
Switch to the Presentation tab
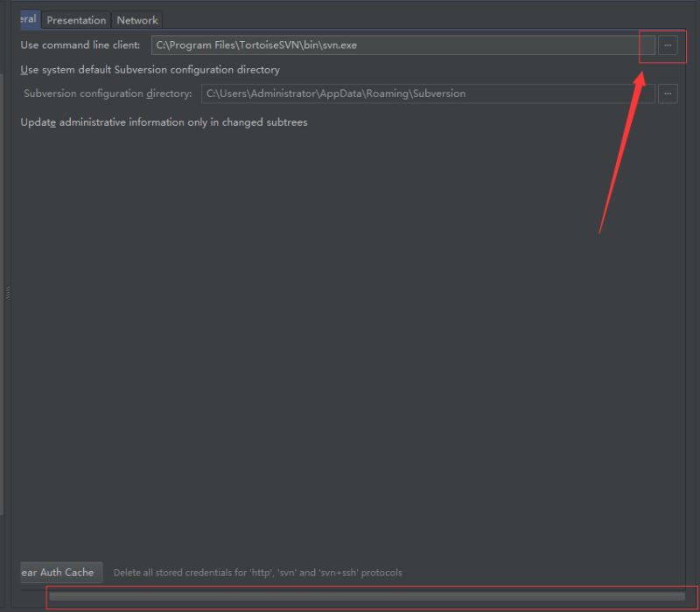(x=76, y=19)
